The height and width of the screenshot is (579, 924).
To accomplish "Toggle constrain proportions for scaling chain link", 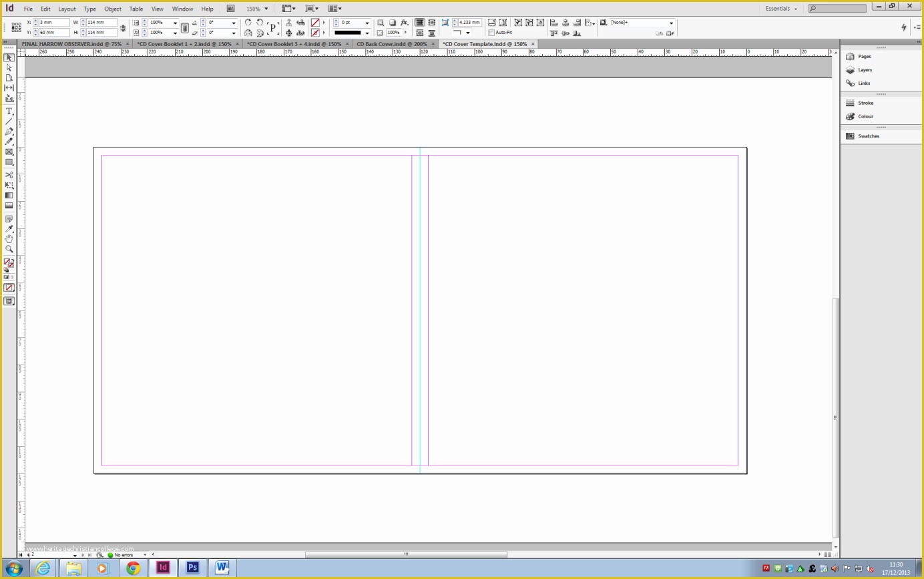I will pos(185,28).
